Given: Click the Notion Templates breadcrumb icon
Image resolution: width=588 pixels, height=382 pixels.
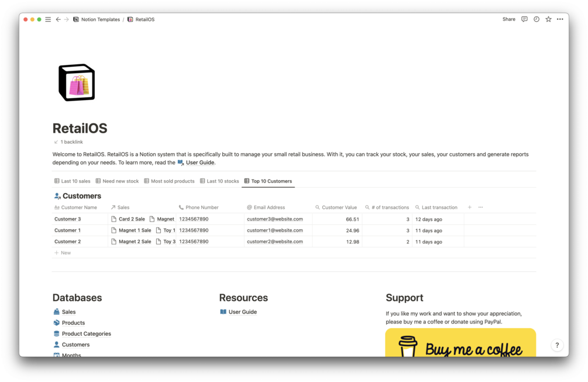Looking at the screenshot, I should (x=76, y=19).
